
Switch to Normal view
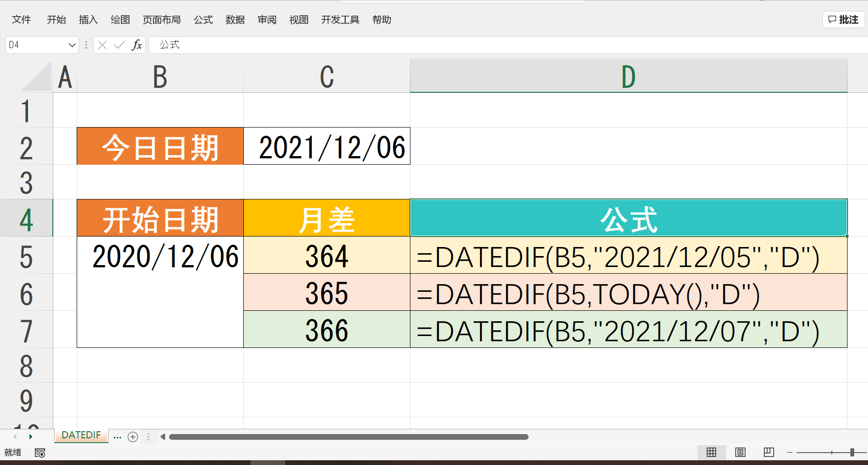711,453
